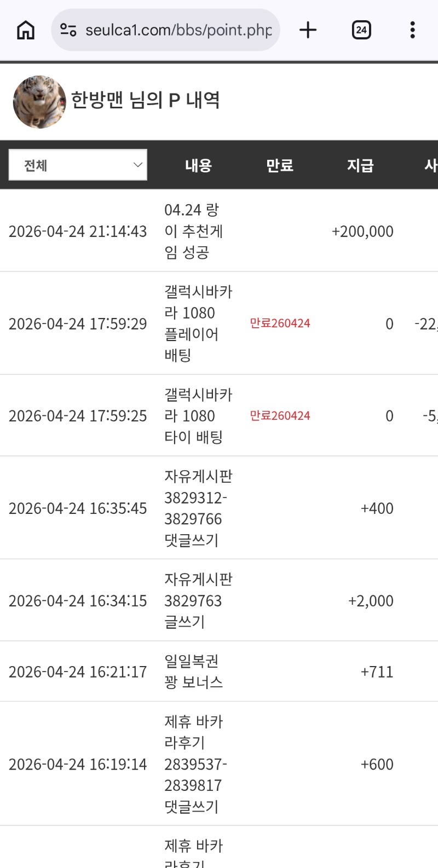438x868 pixels.
Task: Open site info icon in address bar
Action: coord(68,30)
